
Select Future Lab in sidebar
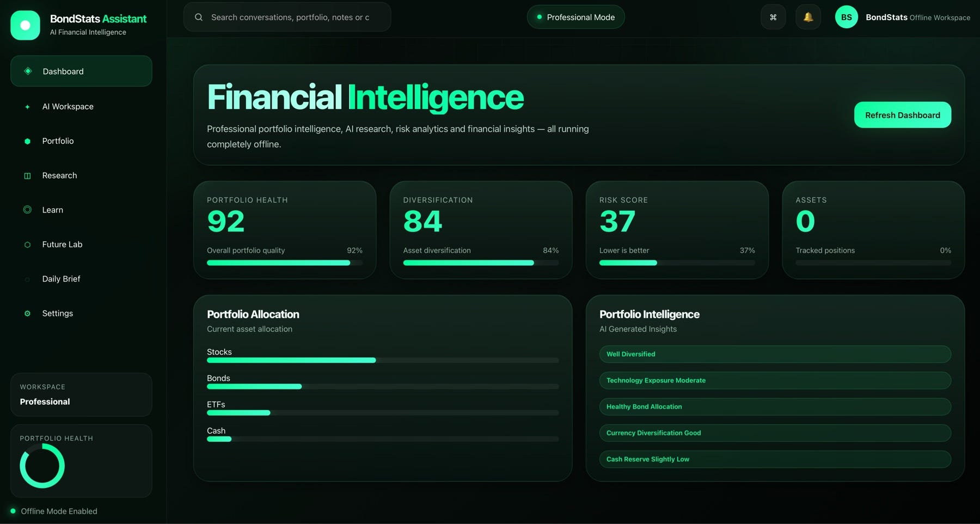coord(81,245)
